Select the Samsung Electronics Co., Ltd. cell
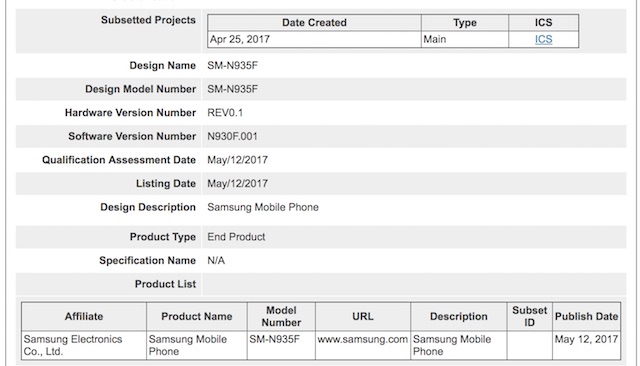Image resolution: width=640 pixels, height=366 pixels. [x=84, y=345]
